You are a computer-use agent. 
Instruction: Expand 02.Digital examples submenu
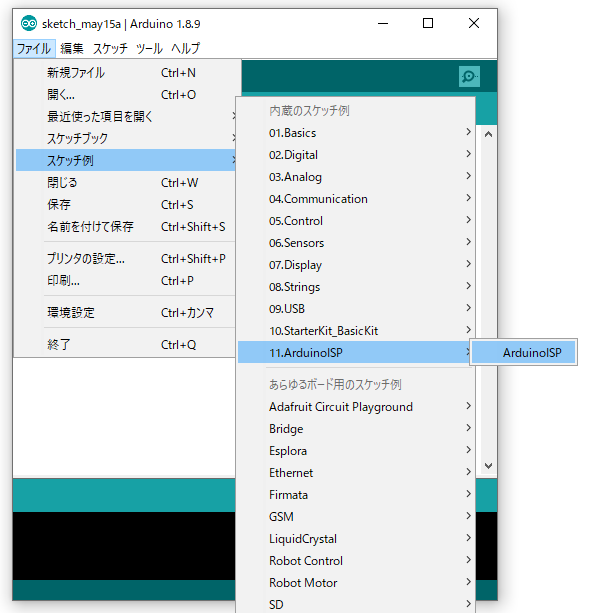(356, 154)
